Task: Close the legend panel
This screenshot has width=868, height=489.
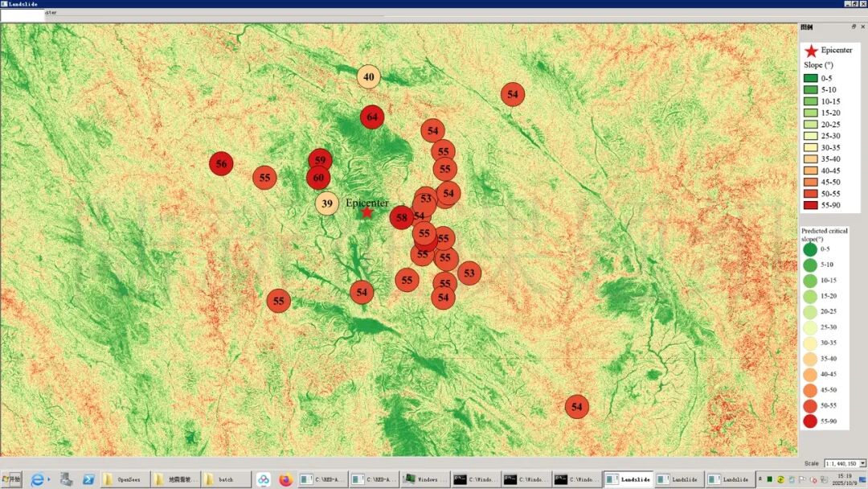Action: (862, 27)
